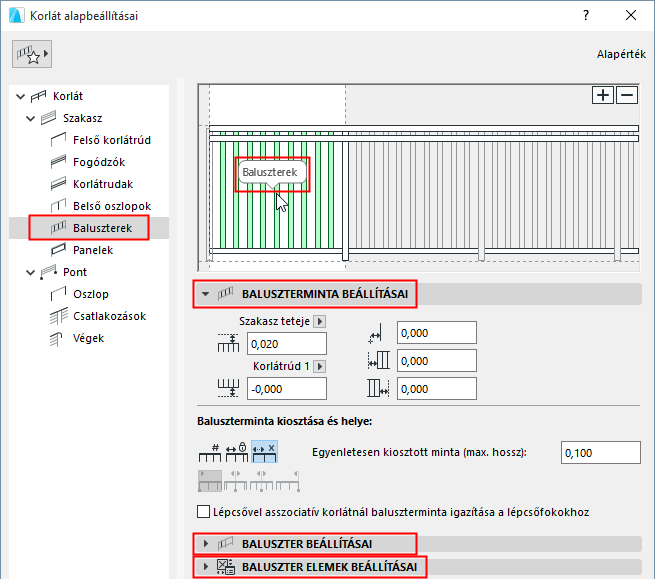Click the Pont node icon in tree
This screenshot has height=579, width=655.
click(x=48, y=272)
